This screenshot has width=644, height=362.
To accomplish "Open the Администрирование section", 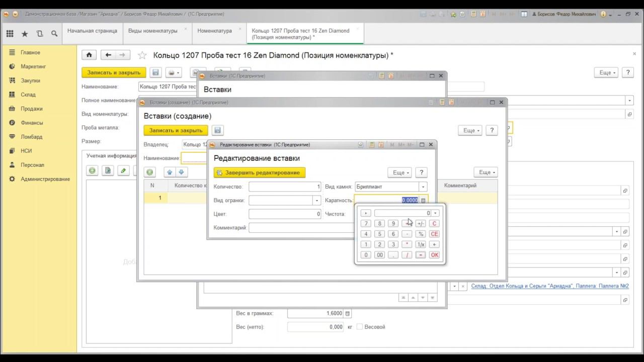I will click(x=45, y=179).
